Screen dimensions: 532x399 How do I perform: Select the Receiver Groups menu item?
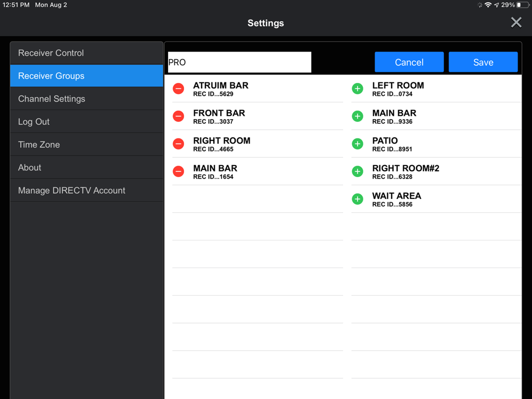pos(87,76)
